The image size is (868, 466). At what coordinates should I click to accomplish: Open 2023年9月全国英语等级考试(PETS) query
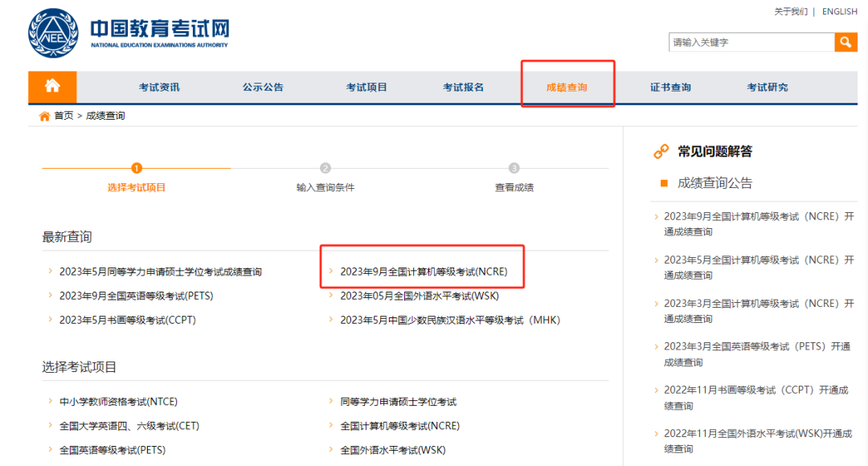coord(136,296)
